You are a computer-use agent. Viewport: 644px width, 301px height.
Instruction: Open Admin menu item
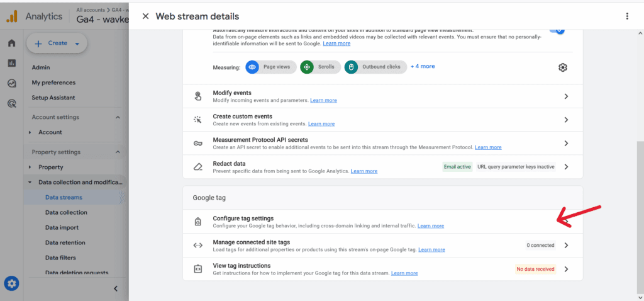[x=41, y=67]
